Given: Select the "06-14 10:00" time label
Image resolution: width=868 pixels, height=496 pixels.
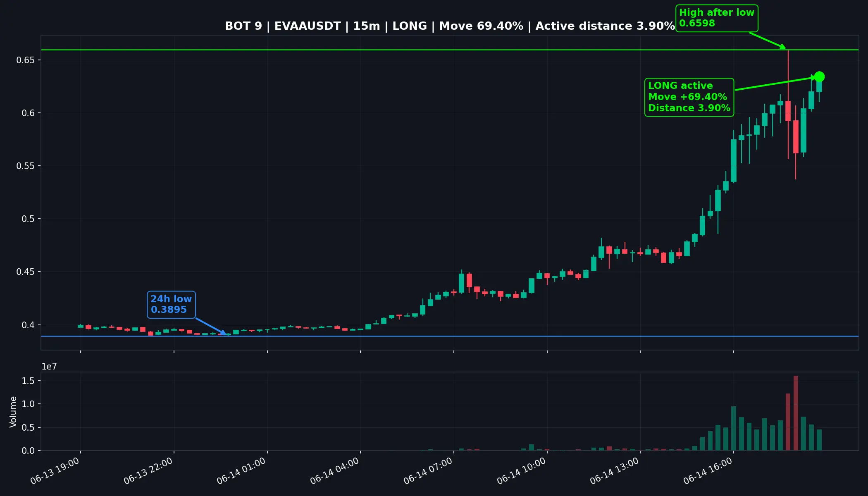Looking at the screenshot, I should (x=522, y=471).
